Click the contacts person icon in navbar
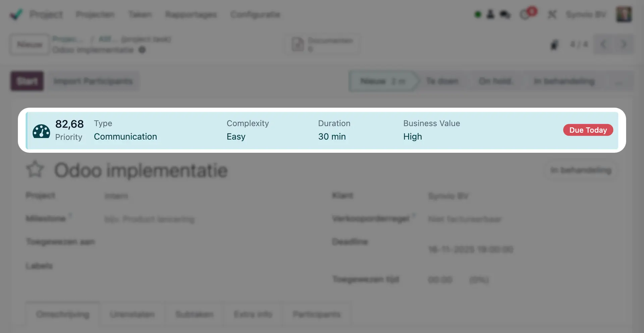This screenshot has height=333, width=644. tap(490, 14)
